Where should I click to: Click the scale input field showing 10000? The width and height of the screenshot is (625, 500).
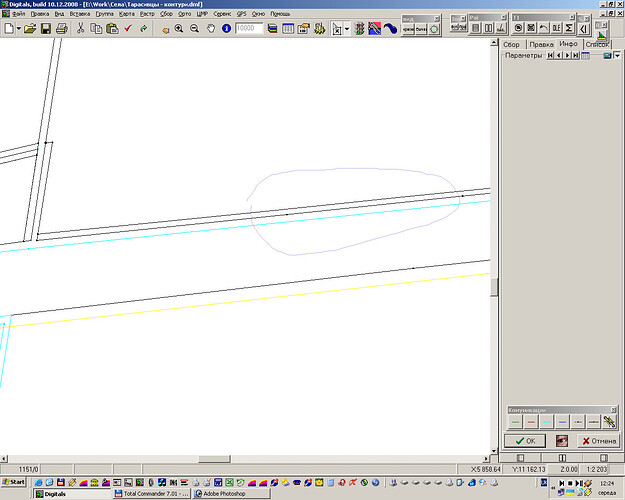[x=249, y=28]
